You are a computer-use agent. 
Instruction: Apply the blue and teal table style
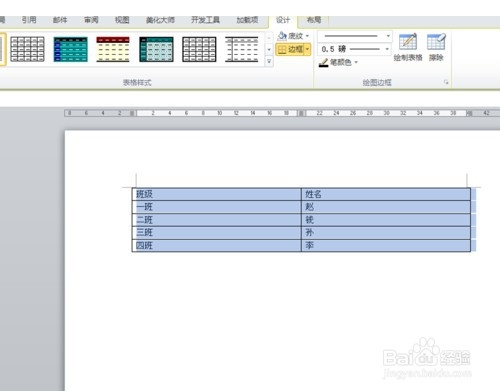70,49
